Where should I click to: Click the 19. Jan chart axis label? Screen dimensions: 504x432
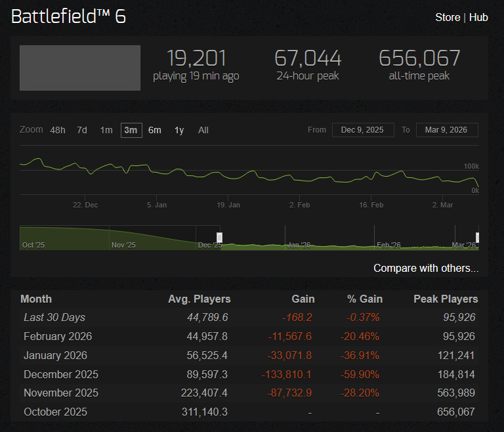[x=228, y=205]
